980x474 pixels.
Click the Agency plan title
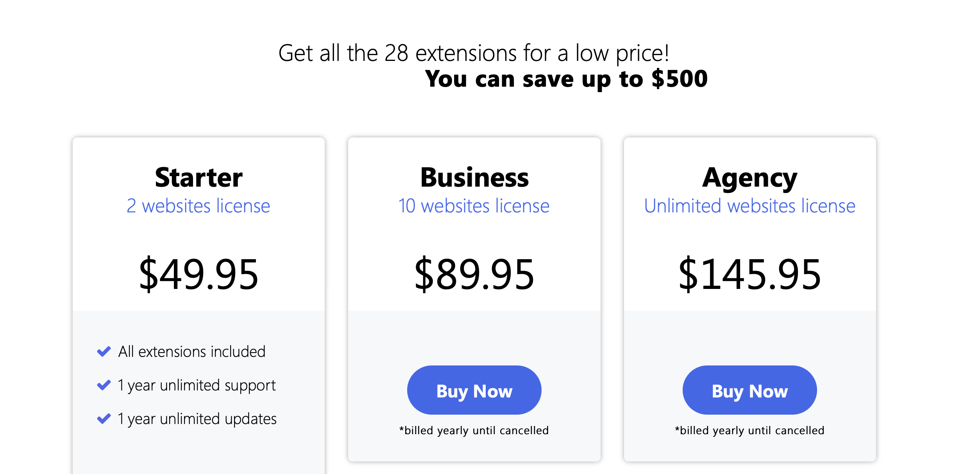pyautogui.click(x=749, y=178)
